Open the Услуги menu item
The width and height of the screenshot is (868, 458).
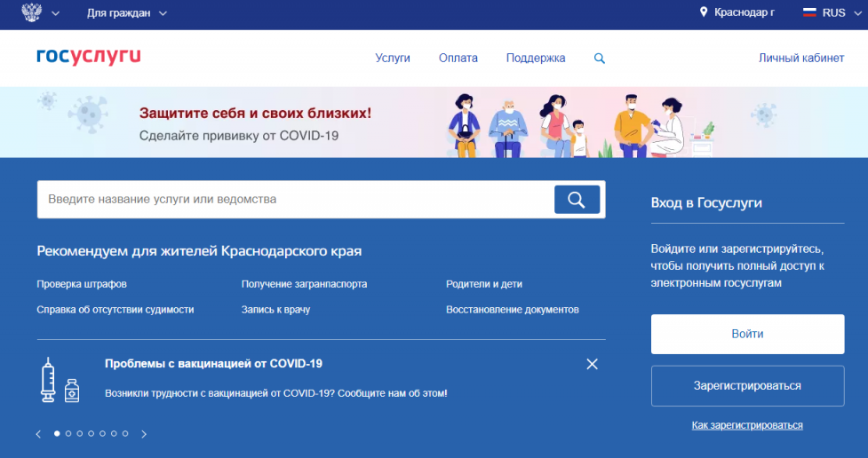point(393,59)
